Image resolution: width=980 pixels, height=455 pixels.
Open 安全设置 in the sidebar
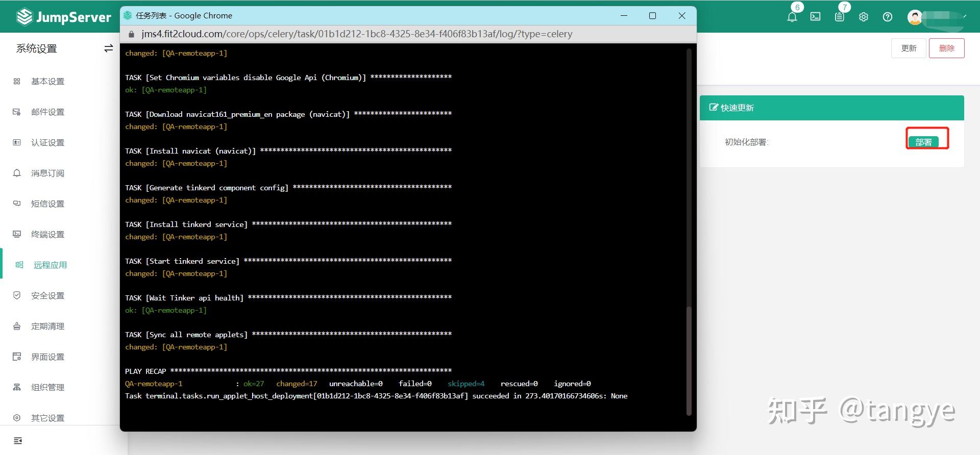pyautogui.click(x=47, y=296)
